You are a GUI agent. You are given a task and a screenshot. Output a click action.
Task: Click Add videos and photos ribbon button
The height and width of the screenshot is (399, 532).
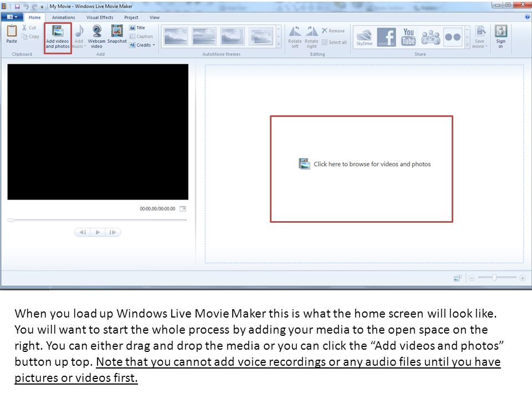57,37
